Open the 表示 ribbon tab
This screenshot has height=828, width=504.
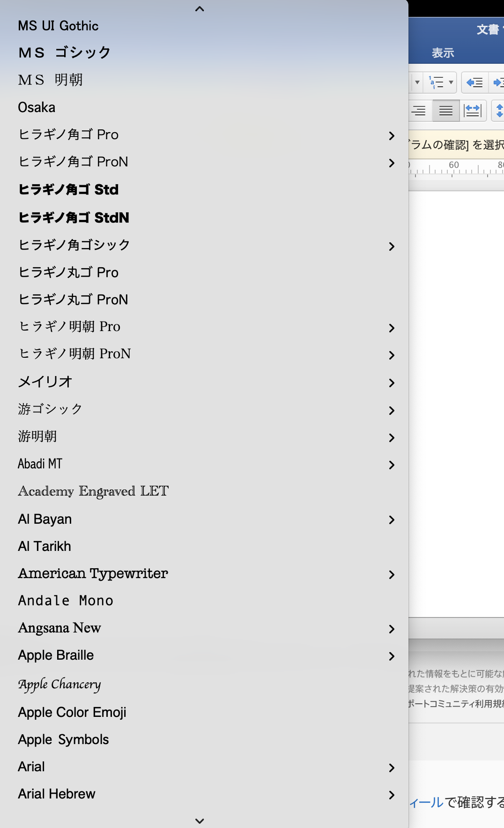443,53
